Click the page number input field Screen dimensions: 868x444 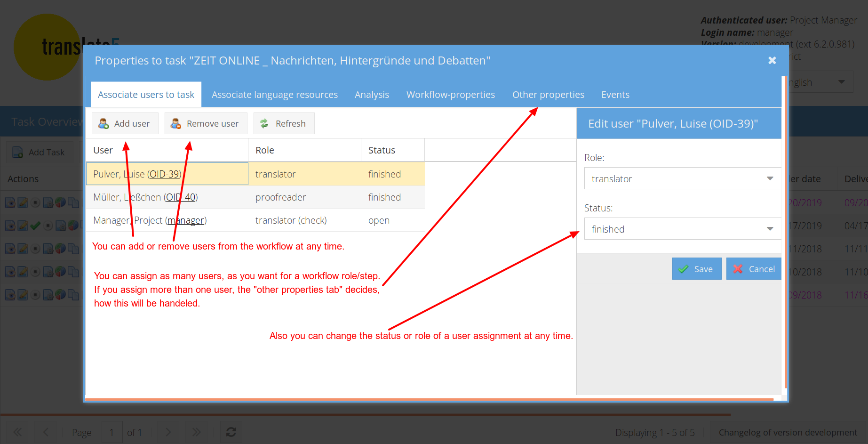(x=112, y=432)
